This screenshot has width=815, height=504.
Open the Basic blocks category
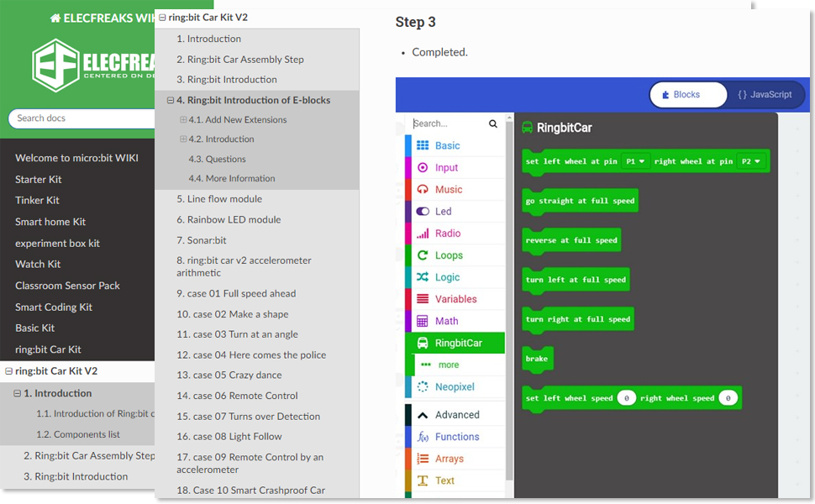pos(455,145)
